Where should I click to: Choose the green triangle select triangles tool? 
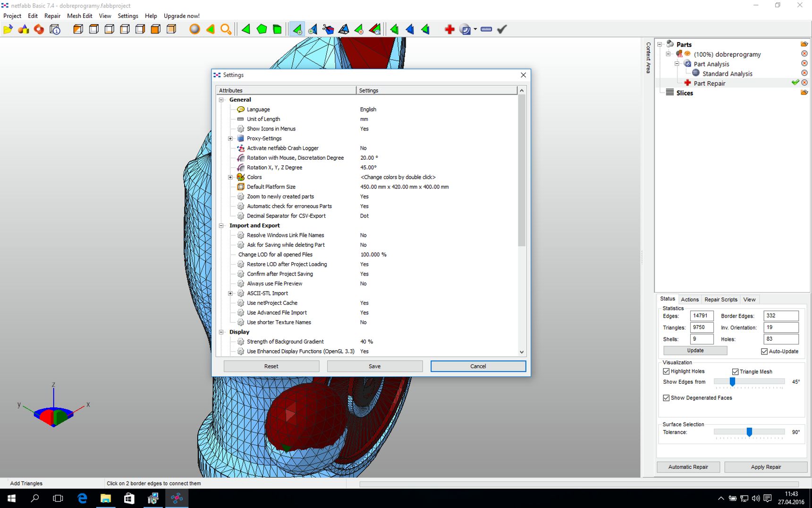(x=245, y=29)
